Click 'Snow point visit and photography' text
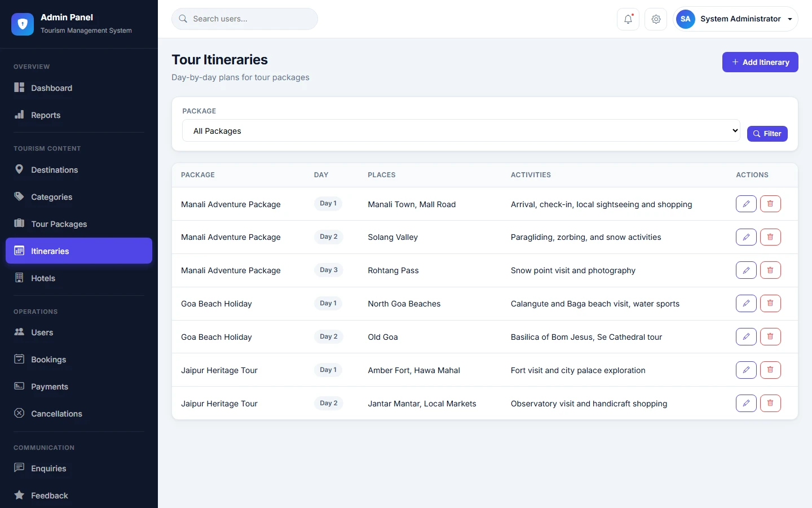812x508 pixels. (x=573, y=270)
